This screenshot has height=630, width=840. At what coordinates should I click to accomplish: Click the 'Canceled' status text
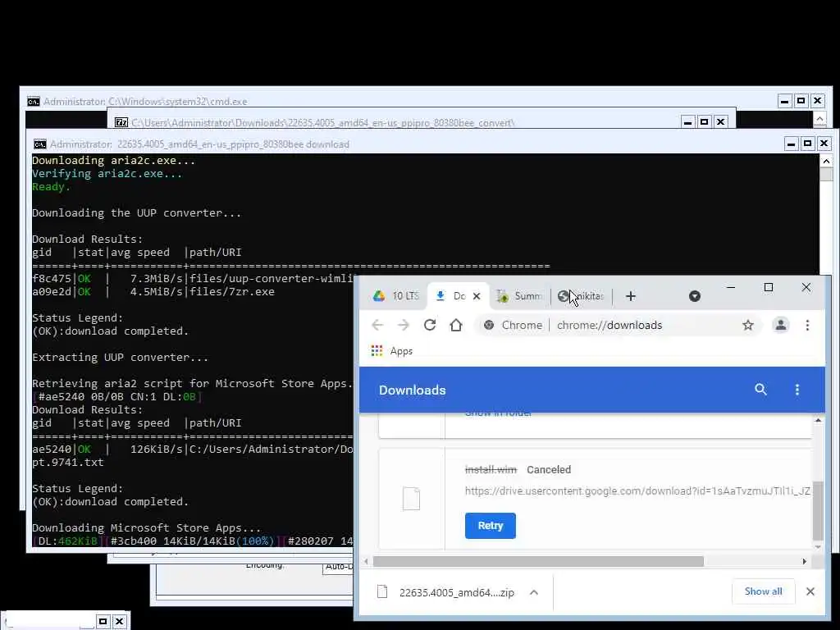549,470
